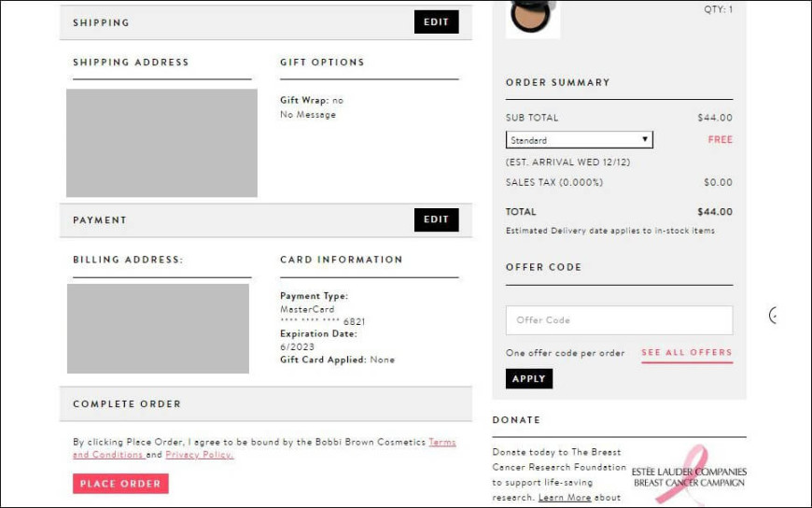Click the circular icon at right edge
The image size is (812, 508).
click(775, 316)
